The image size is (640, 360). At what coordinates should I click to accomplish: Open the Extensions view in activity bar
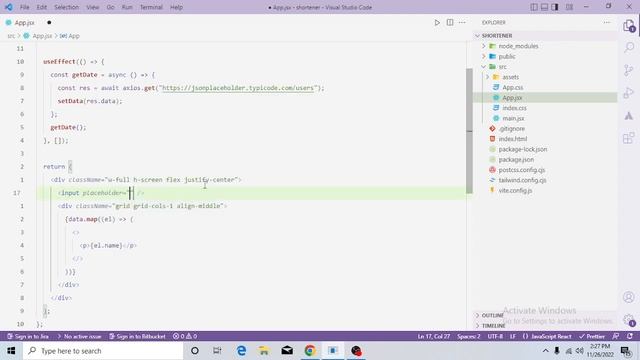pyautogui.click(x=629, y=138)
